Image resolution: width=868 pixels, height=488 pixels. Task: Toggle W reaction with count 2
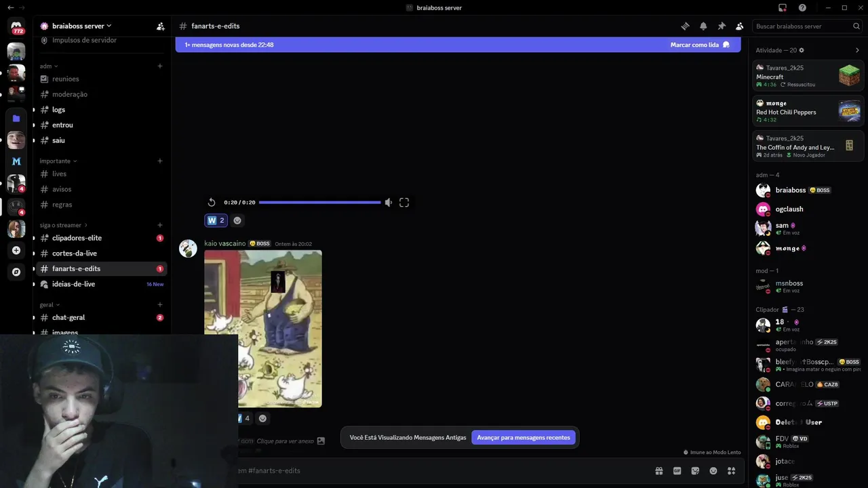pyautogui.click(x=216, y=220)
